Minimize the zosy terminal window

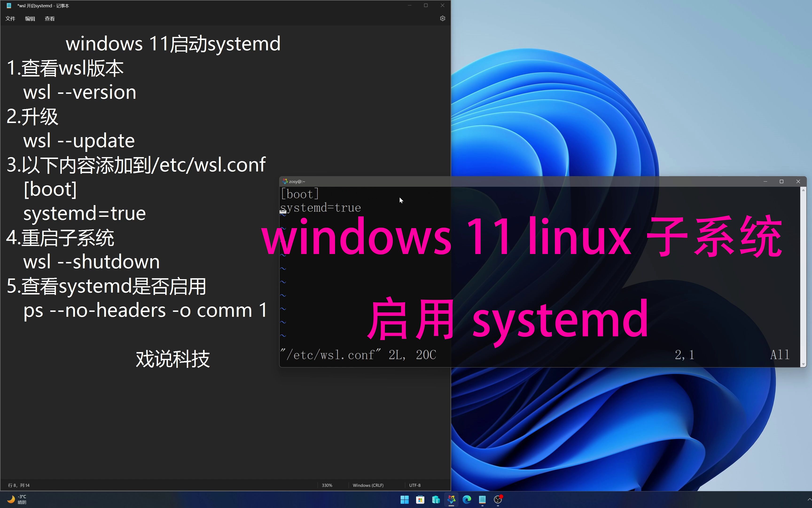(x=765, y=181)
